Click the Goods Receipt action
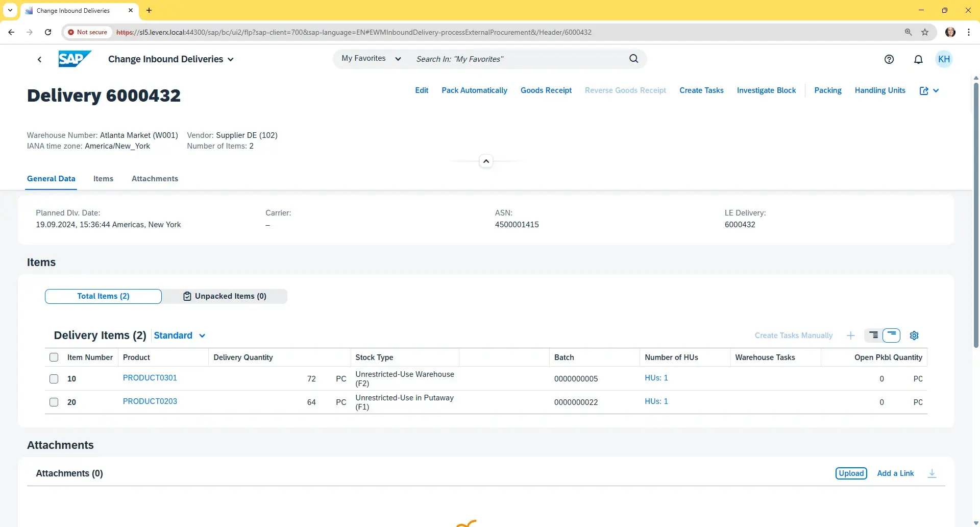 [x=546, y=90]
